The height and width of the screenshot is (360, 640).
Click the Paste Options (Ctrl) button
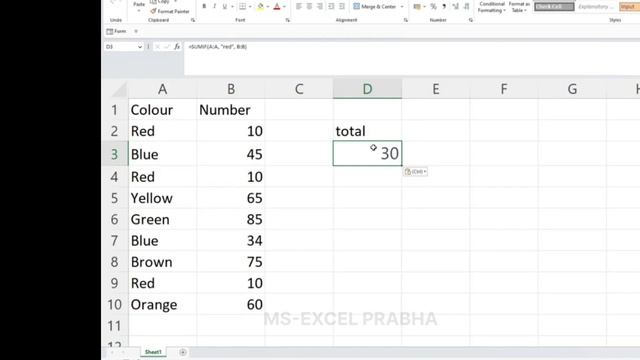(x=416, y=172)
